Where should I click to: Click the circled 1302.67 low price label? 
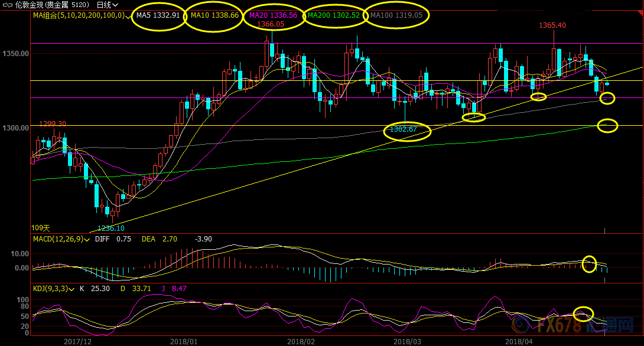point(404,129)
